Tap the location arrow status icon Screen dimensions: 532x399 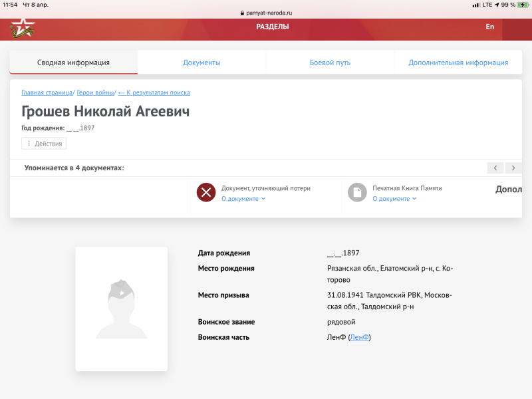497,5
